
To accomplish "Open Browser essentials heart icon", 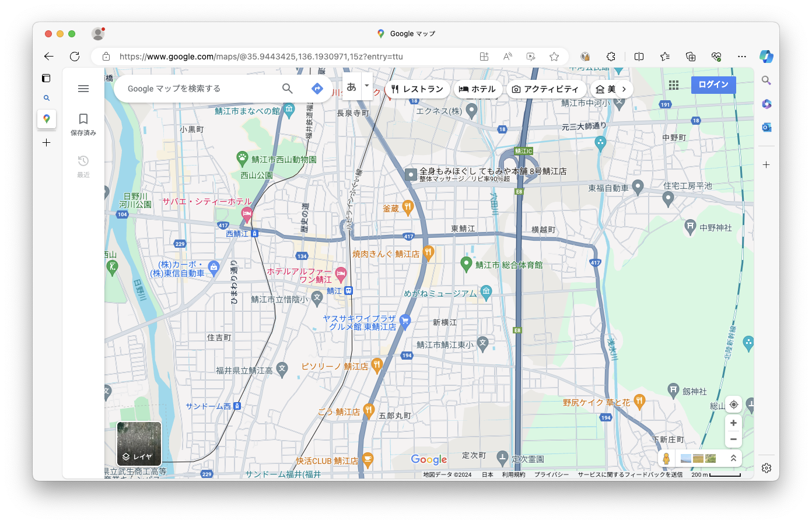I will pyautogui.click(x=716, y=57).
